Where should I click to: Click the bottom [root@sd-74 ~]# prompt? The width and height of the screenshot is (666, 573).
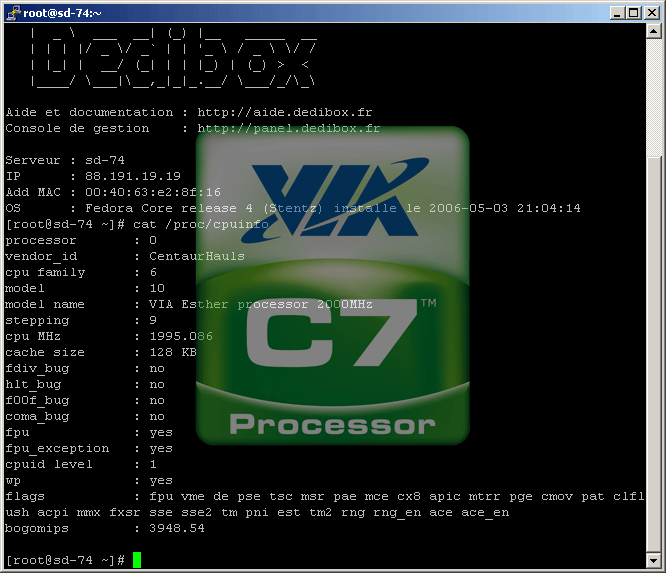point(65,561)
